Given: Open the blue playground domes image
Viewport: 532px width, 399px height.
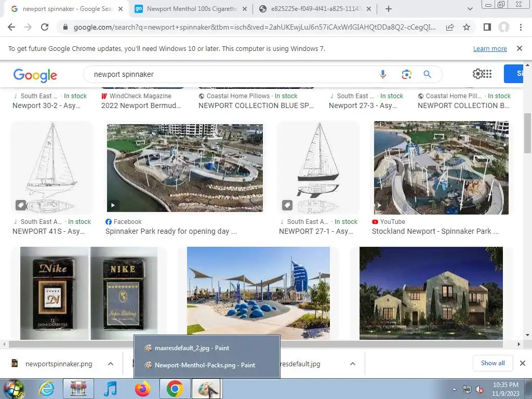Looking at the screenshot, I should [258, 293].
